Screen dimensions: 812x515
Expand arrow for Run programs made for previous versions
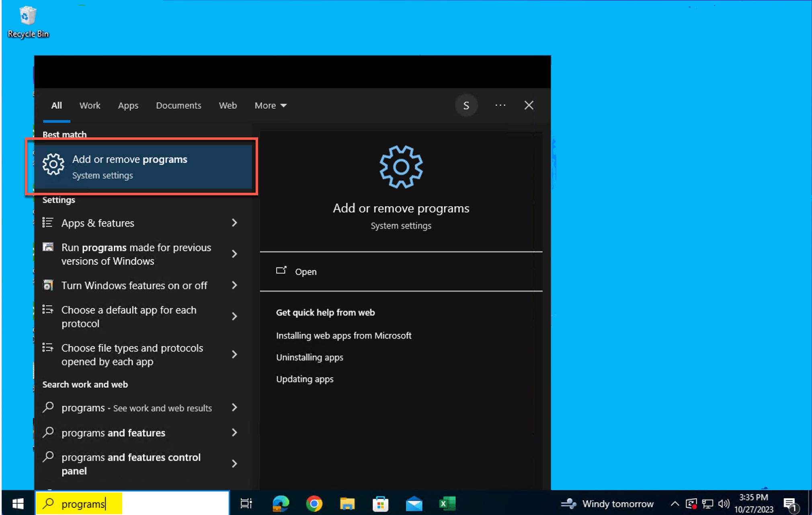tap(235, 254)
